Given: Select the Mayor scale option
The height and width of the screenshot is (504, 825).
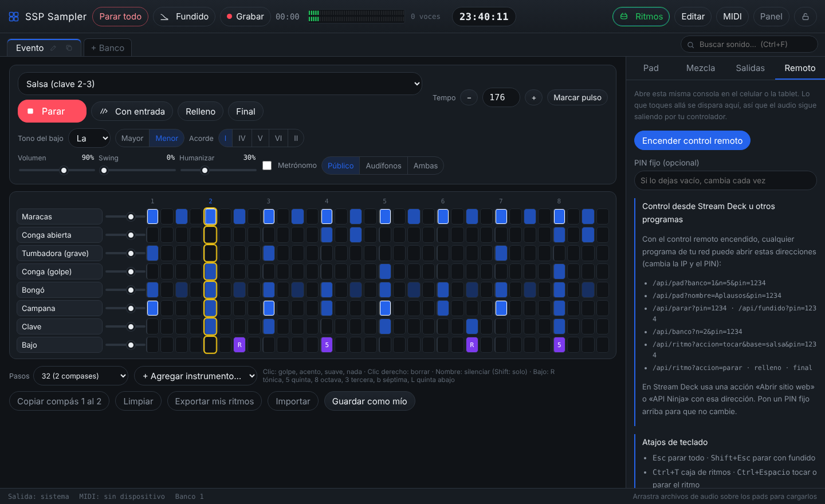Looking at the screenshot, I should (132, 138).
